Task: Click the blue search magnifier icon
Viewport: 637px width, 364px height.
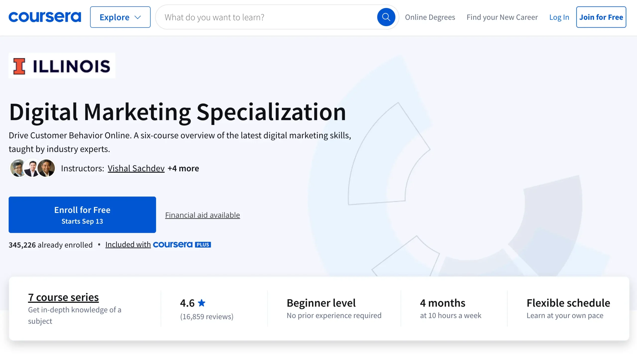Action: 386,17
